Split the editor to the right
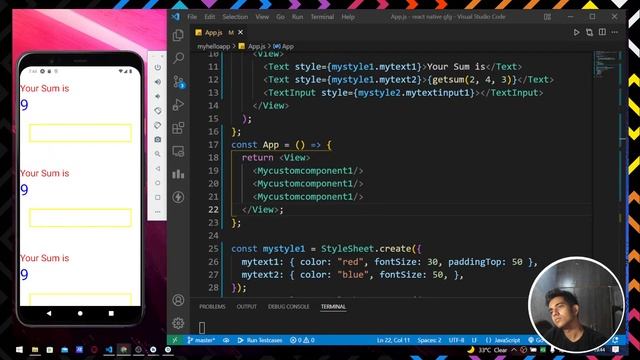The image size is (640, 360). (602, 32)
